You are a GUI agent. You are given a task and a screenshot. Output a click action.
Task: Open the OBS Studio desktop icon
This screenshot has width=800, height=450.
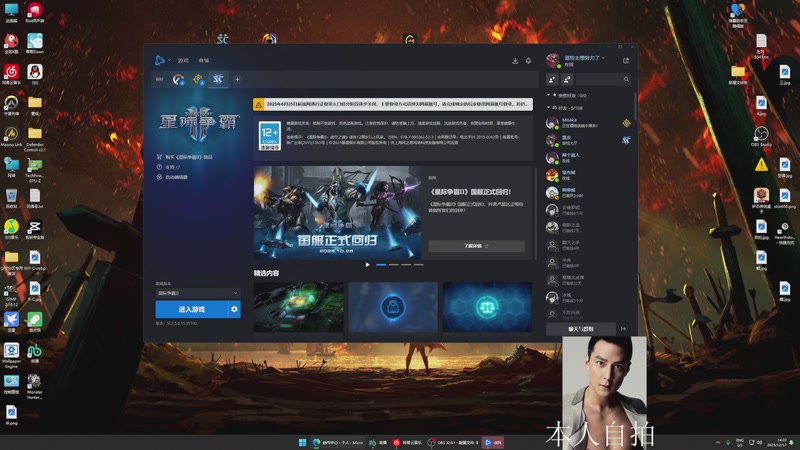coord(761,136)
